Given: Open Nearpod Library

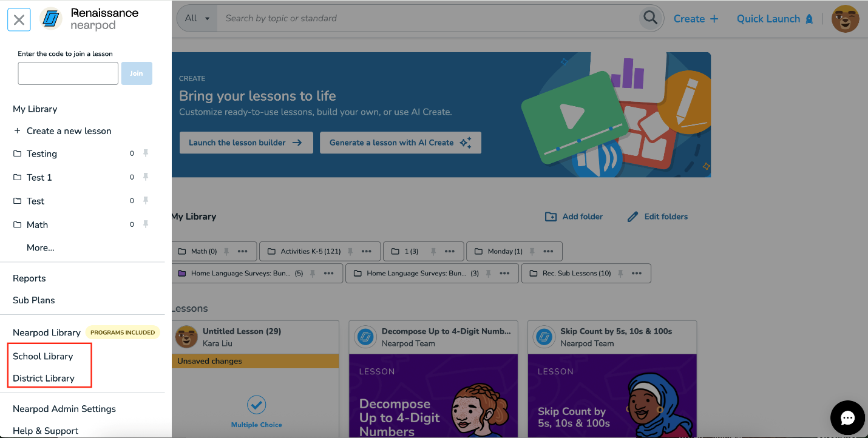Looking at the screenshot, I should click(x=47, y=332).
